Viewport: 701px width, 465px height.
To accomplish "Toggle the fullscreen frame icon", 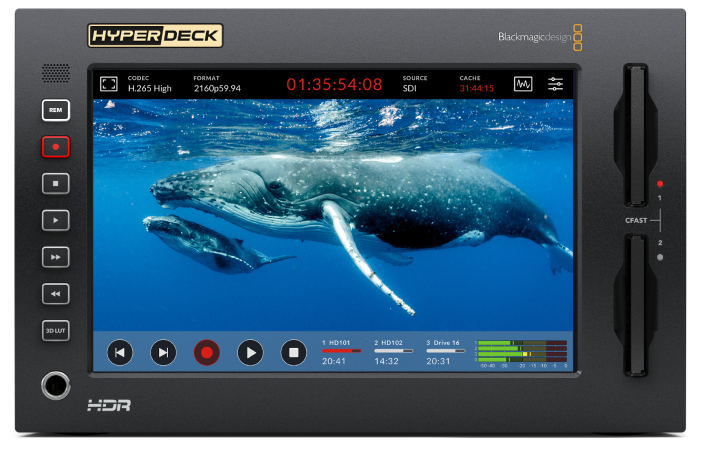I will point(109,84).
